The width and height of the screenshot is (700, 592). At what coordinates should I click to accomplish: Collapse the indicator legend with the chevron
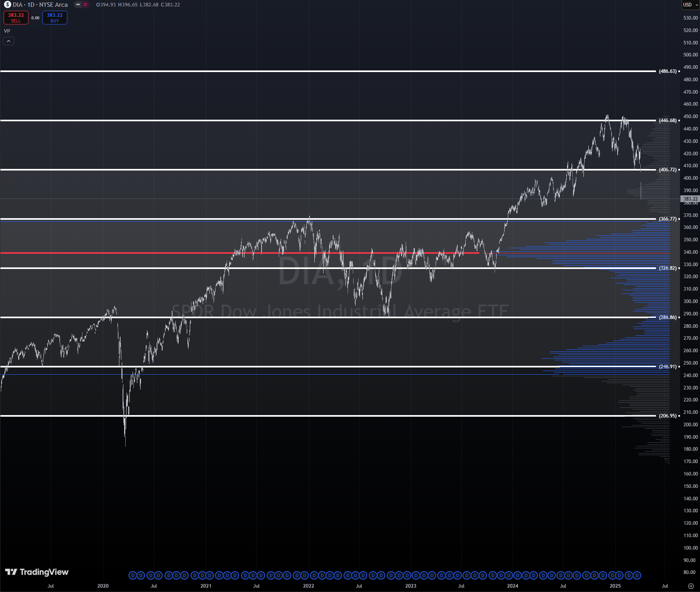pyautogui.click(x=9, y=41)
